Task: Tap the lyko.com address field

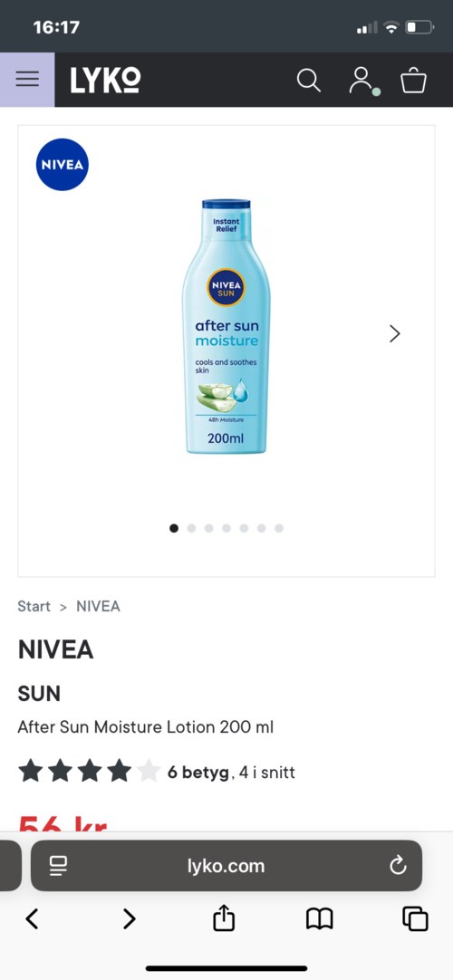Action: [226, 866]
